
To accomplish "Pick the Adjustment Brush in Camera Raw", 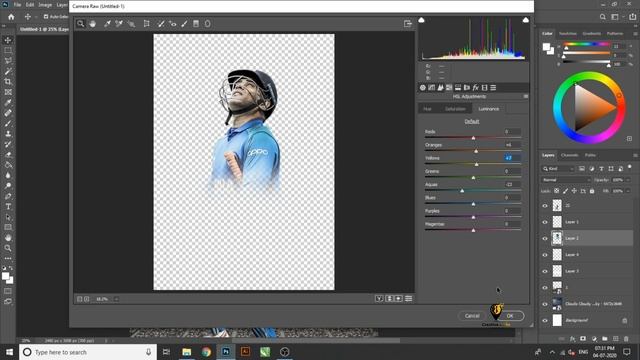I will [184, 24].
